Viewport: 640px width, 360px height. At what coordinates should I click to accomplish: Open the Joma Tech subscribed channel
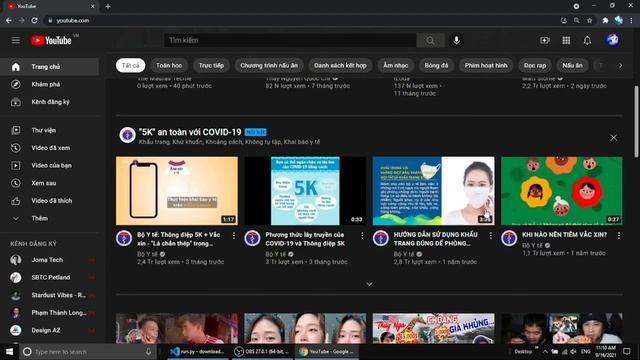point(49,260)
